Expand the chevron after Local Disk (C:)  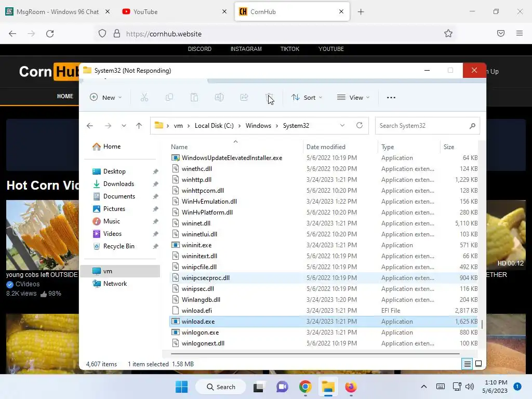click(x=240, y=126)
